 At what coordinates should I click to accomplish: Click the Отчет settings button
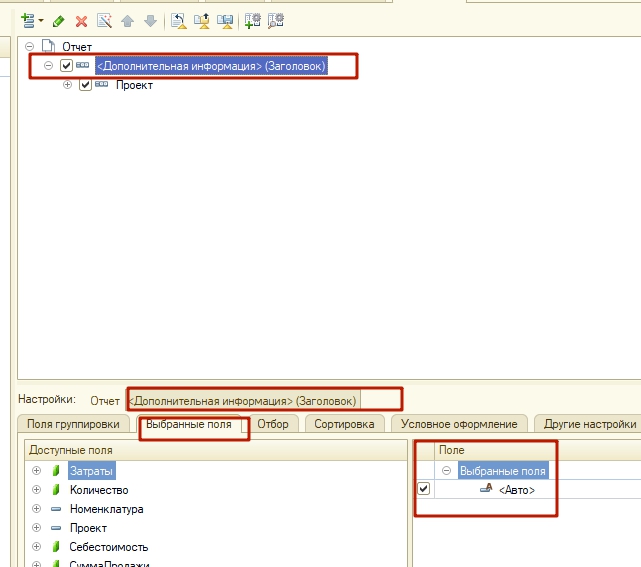click(x=104, y=400)
